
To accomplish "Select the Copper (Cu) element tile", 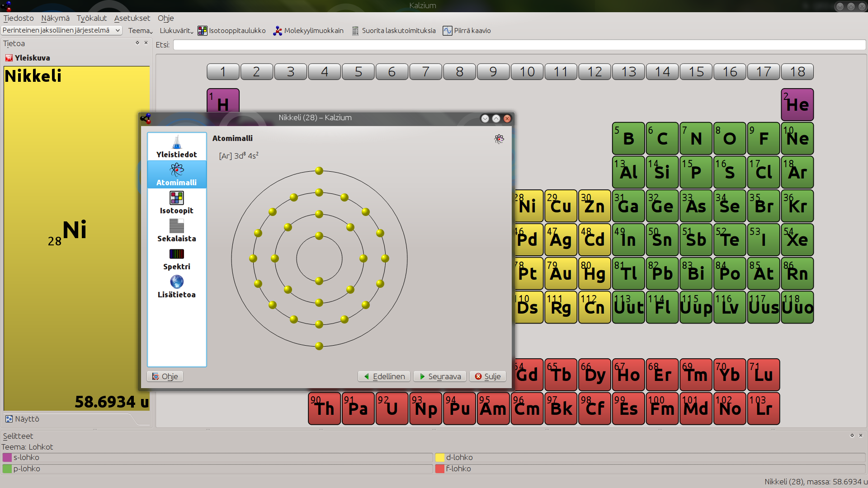I will tap(561, 206).
